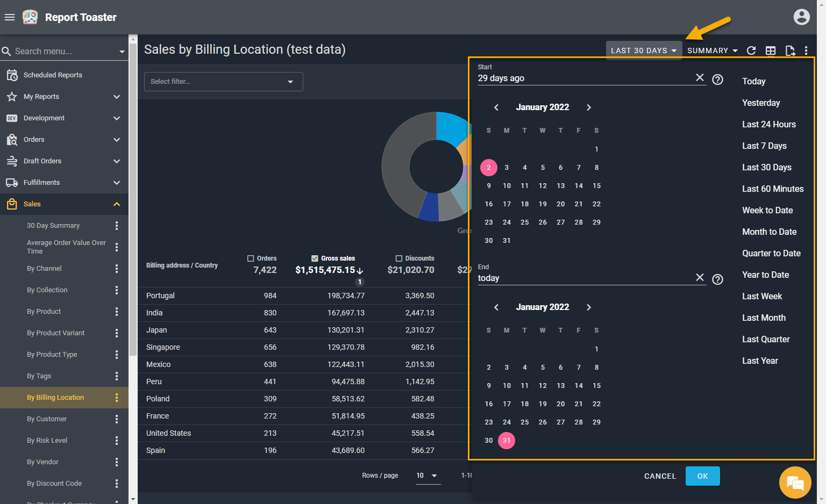Confirm date range with OK button
The width and height of the screenshot is (826, 504).
tap(702, 476)
